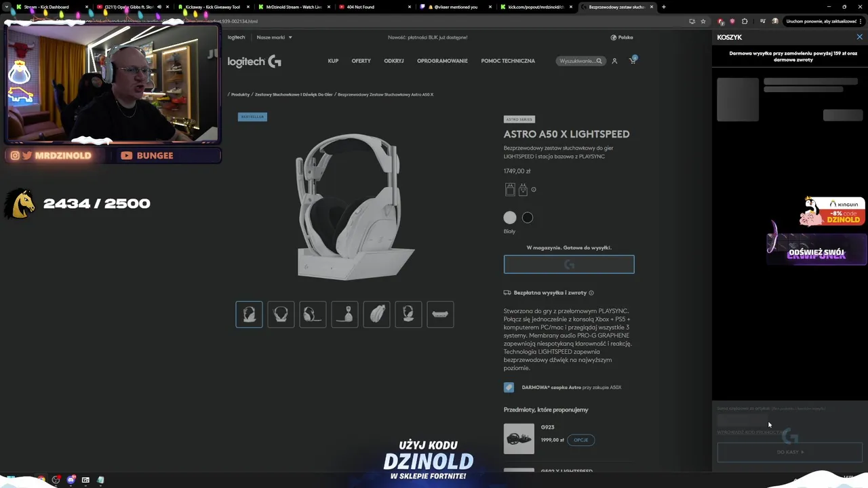
Task: Click the search magnifier icon
Action: click(x=599, y=61)
